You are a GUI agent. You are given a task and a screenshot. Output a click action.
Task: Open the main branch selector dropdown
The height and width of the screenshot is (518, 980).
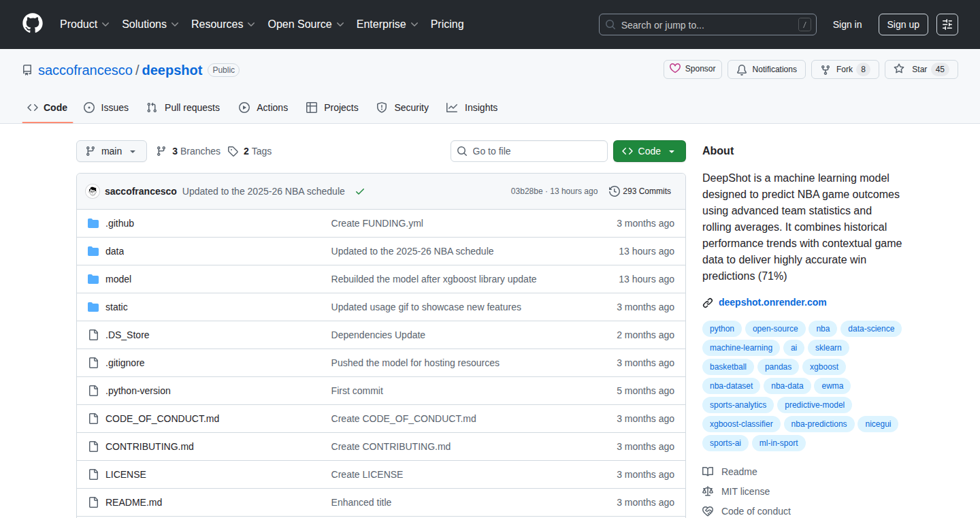coord(112,151)
